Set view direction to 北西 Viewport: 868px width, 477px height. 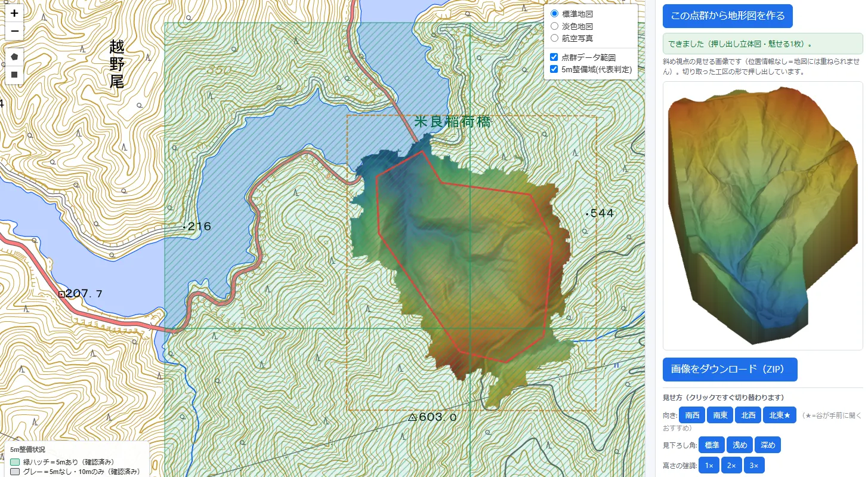pyautogui.click(x=748, y=415)
